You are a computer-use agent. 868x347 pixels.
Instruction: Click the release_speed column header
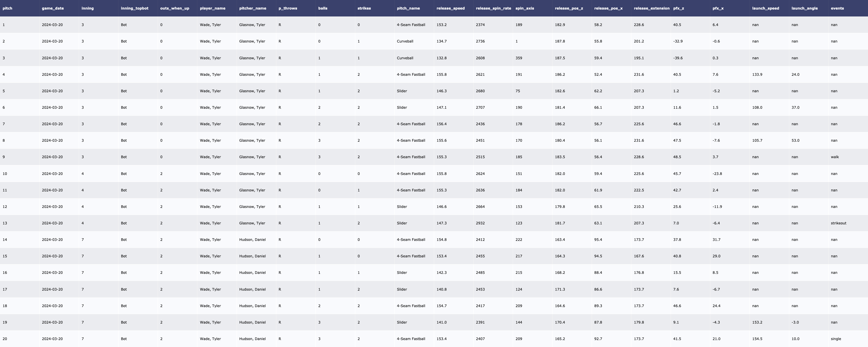click(450, 8)
